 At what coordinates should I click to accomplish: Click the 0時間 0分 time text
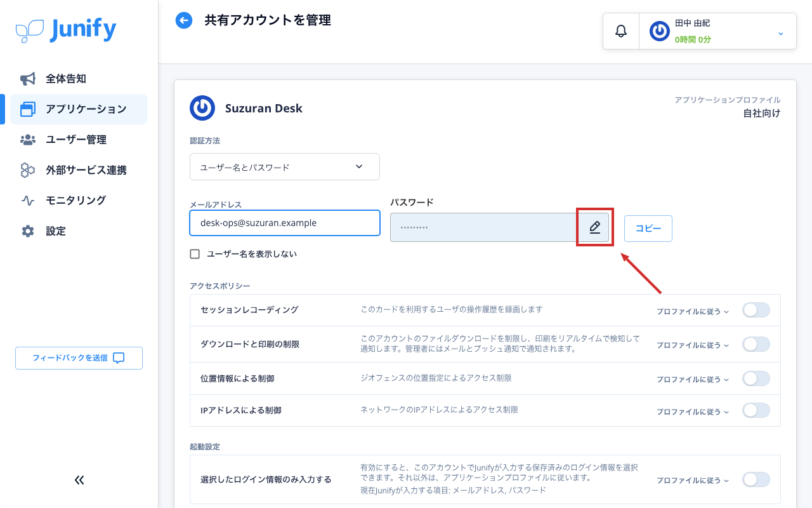pos(693,39)
